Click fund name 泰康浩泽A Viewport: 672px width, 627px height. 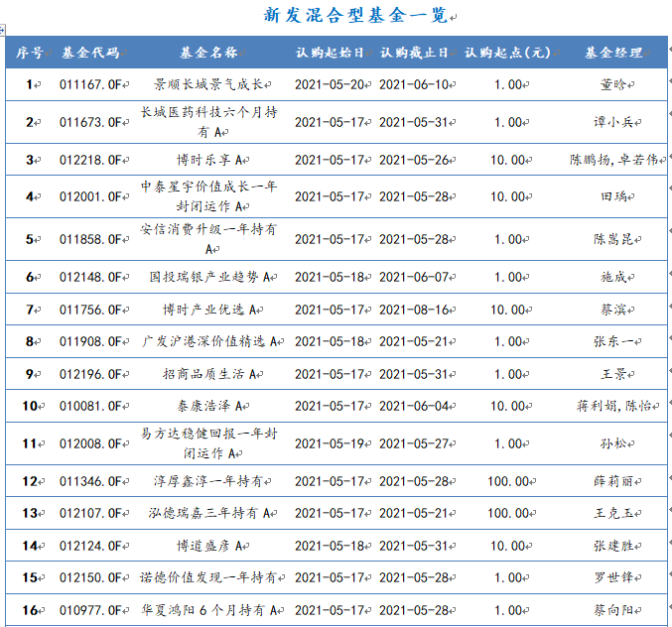tap(209, 406)
